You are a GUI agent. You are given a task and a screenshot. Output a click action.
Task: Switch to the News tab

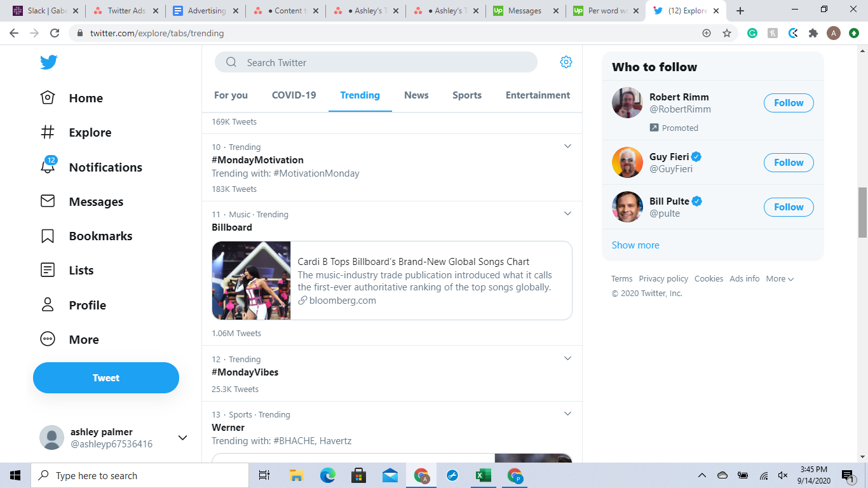[x=416, y=95]
